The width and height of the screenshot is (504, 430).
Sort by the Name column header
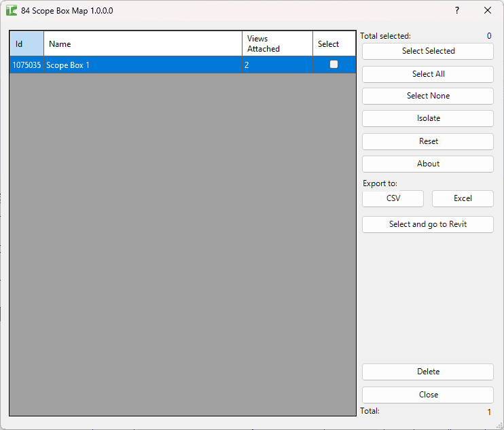(x=143, y=43)
